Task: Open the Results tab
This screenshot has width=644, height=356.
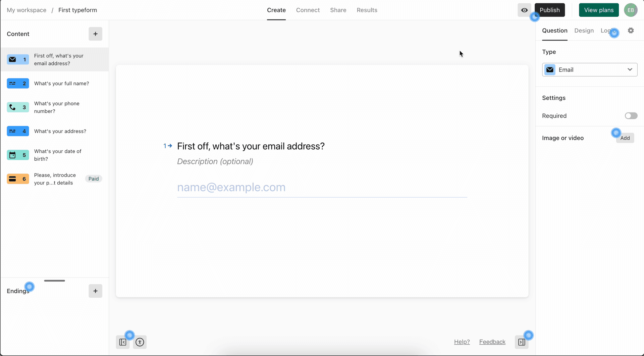Action: coord(367,10)
